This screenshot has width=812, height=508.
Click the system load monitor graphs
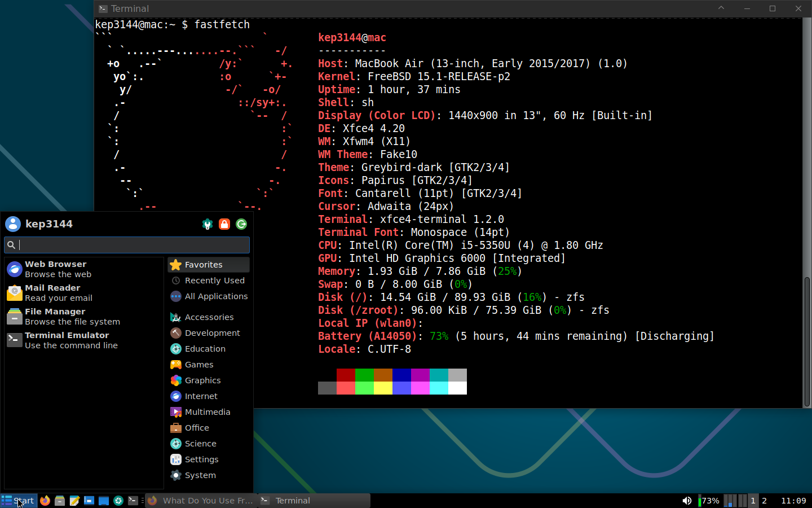coord(735,501)
